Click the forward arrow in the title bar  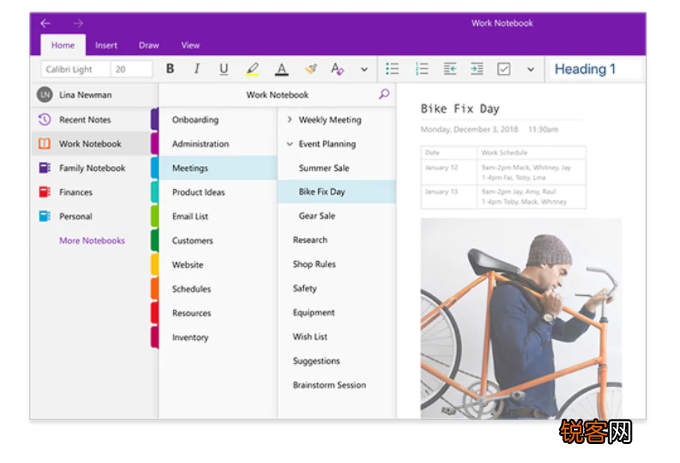[x=78, y=23]
